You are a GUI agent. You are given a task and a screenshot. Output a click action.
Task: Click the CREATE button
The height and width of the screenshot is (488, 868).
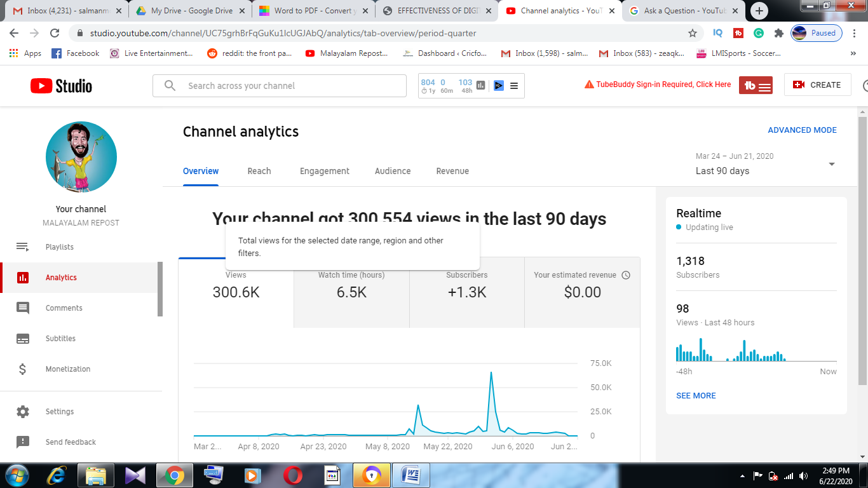817,85
